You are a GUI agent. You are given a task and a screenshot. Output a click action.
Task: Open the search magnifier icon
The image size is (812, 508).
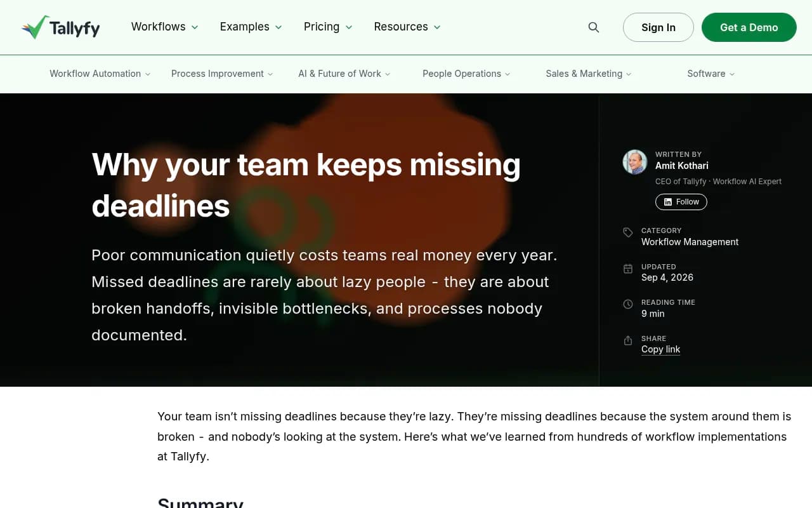pyautogui.click(x=594, y=27)
